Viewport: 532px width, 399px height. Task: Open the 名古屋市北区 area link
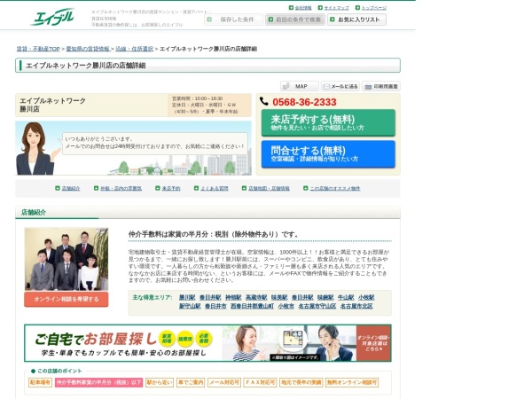click(356, 306)
